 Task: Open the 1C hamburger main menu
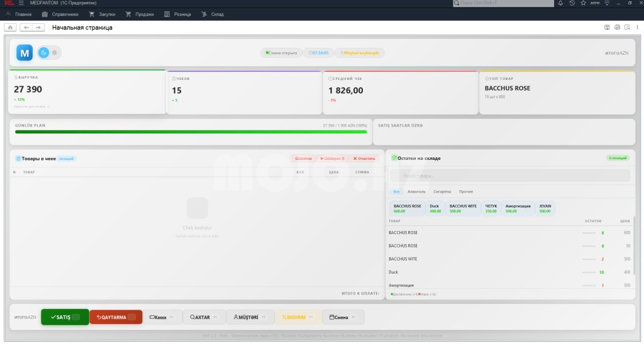click(21, 3)
